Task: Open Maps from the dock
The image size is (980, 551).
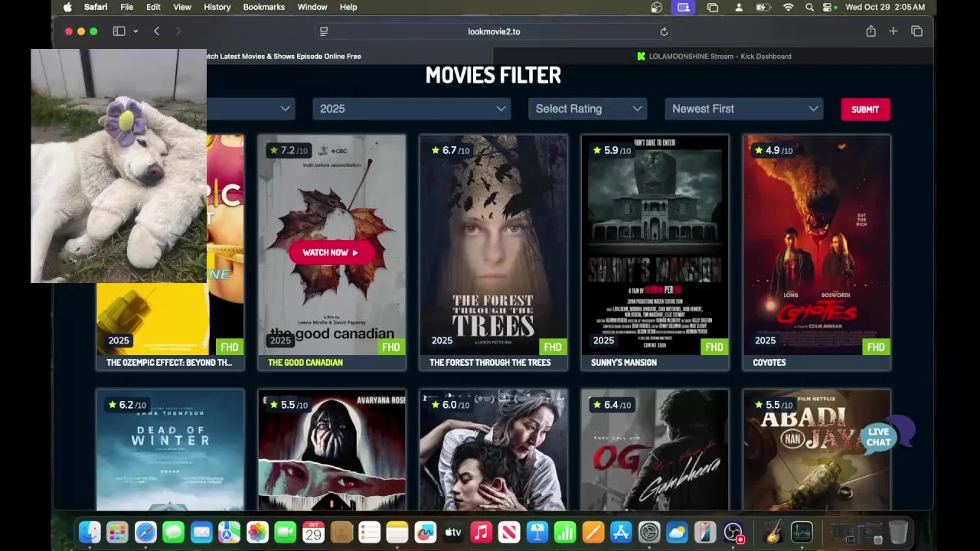Action: tap(229, 532)
